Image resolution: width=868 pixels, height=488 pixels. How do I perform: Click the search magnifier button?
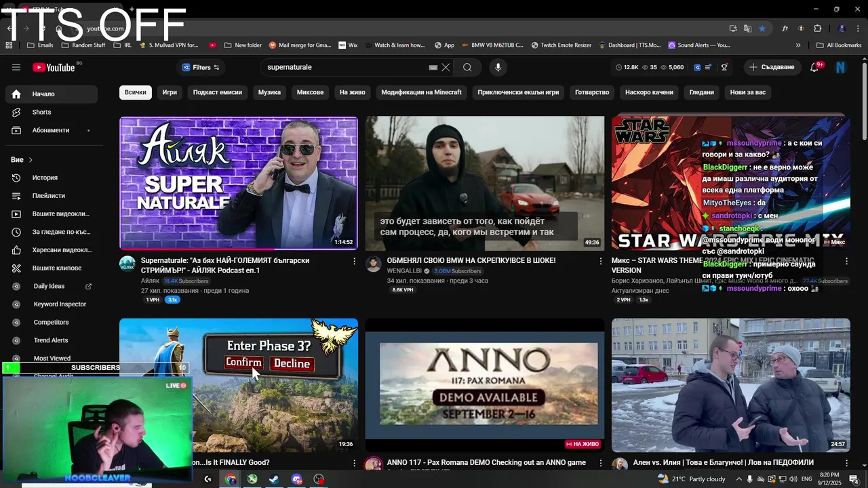(x=467, y=67)
